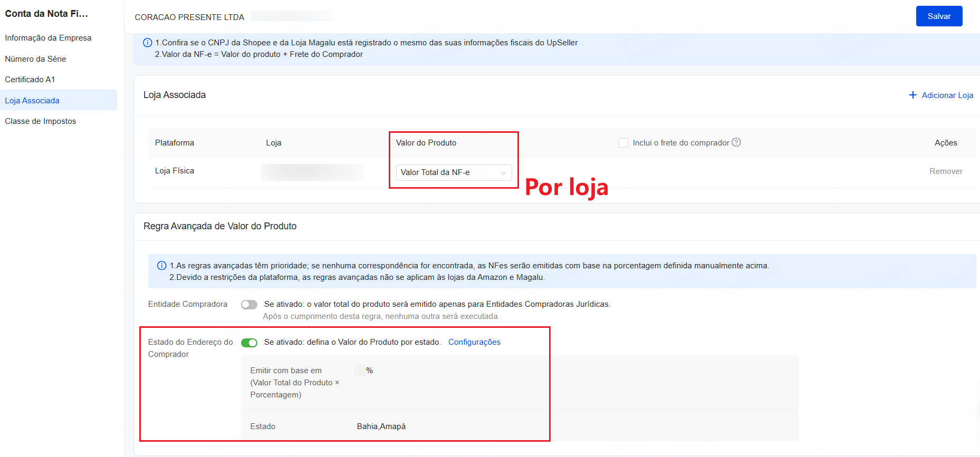
Task: Click help icon next to frete do comprador
Action: pos(736,142)
